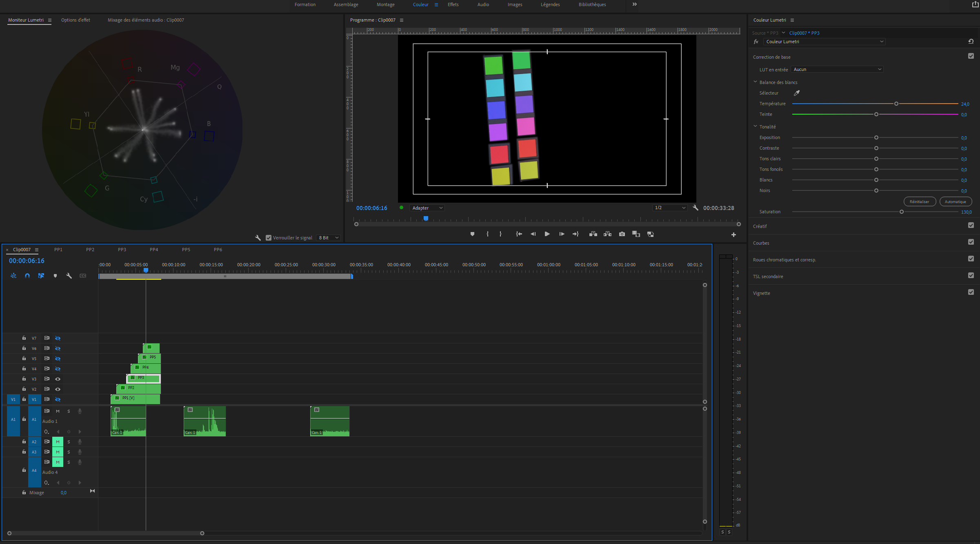Click the Lumetri scope wrench settings icon
This screenshot has width=980, height=544.
[x=258, y=238]
